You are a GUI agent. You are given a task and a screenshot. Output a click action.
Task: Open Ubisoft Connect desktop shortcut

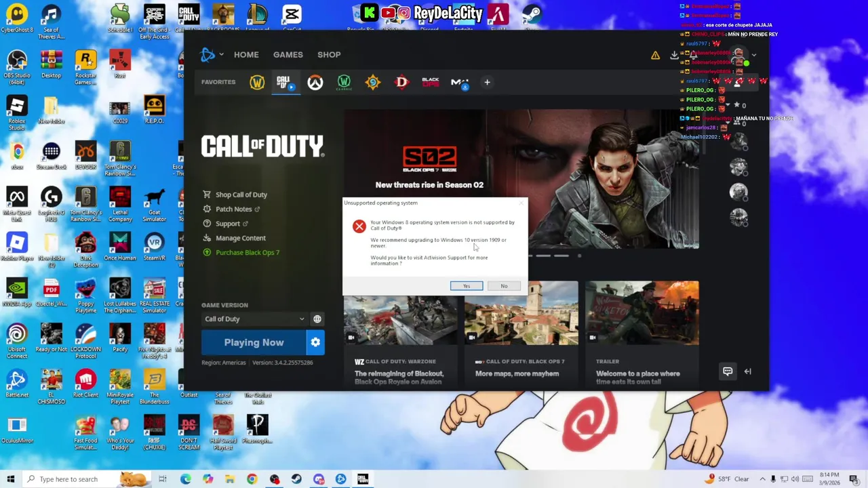pyautogui.click(x=17, y=342)
